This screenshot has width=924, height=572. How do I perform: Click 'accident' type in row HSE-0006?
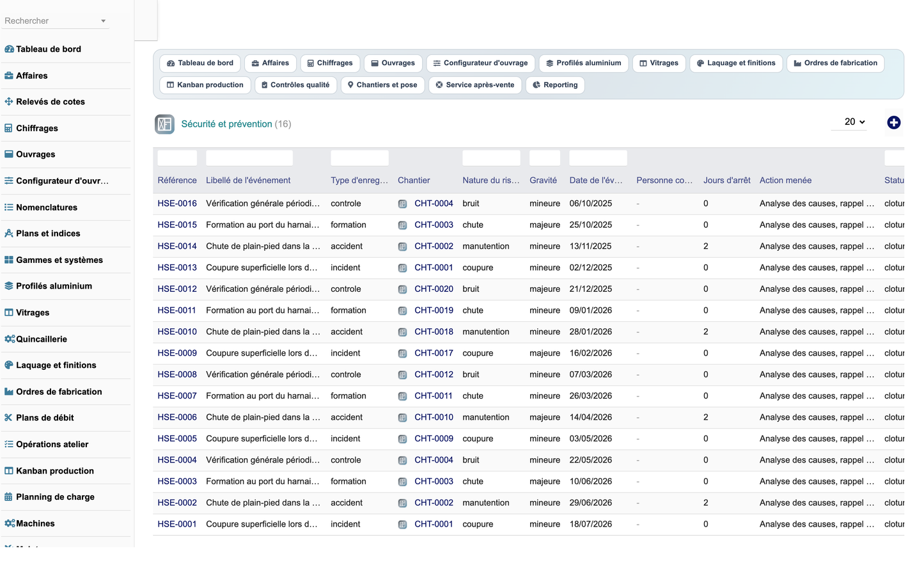coord(347,417)
